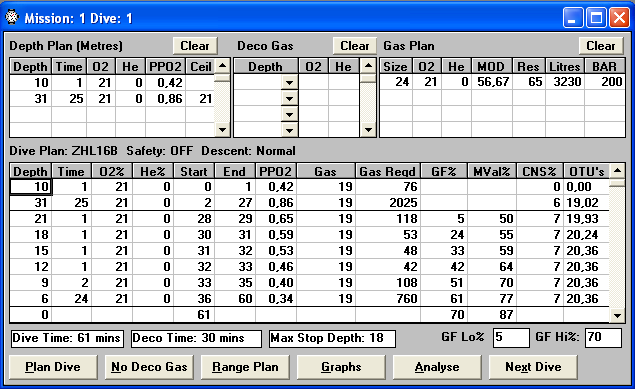Select Ceil cell 21 in Depth Plan

pyautogui.click(x=200, y=99)
